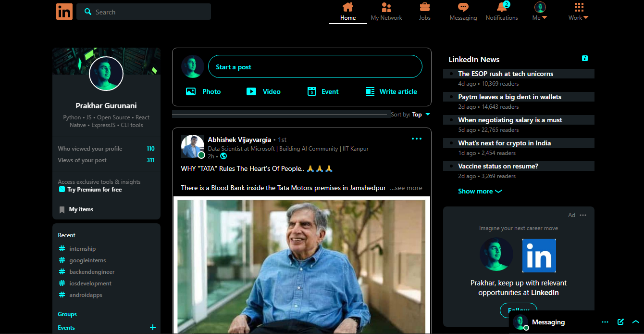The image size is (644, 334).
Task: Add a new event with plus icon
Action: [153, 327]
